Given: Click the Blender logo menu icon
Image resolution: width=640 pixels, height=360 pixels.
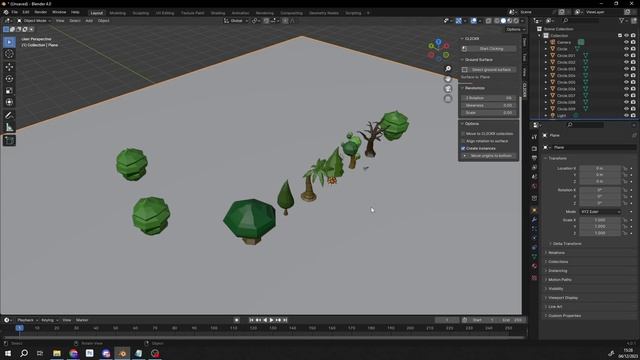Looking at the screenshot, I should (6, 12).
